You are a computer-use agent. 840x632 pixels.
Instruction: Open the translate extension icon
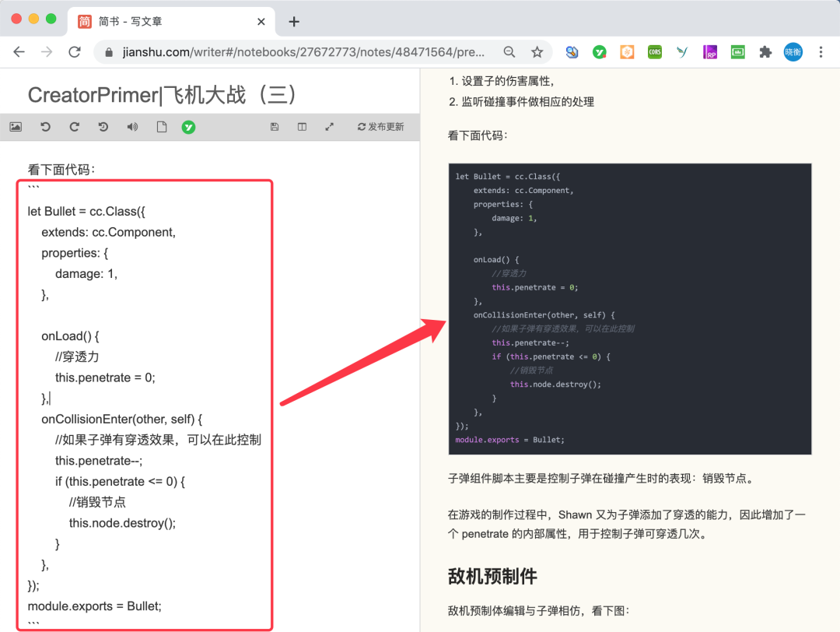point(572,52)
